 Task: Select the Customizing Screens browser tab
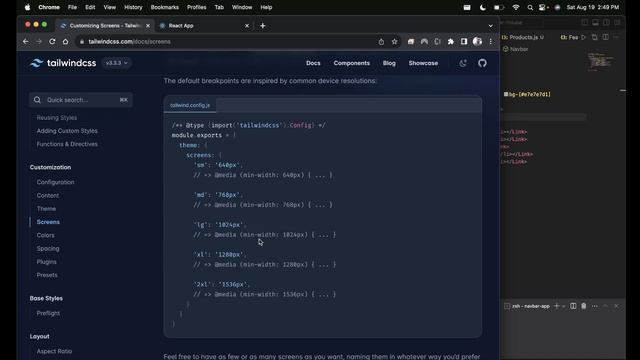pyautogui.click(x=105, y=26)
